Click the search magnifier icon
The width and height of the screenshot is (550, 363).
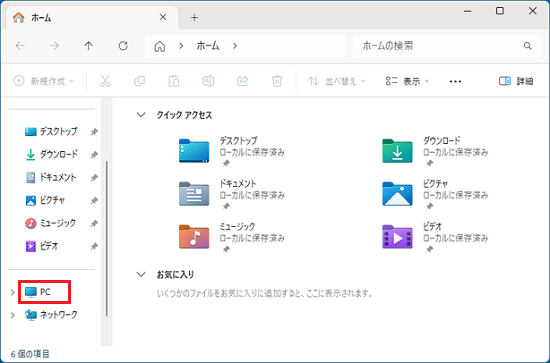pos(528,46)
